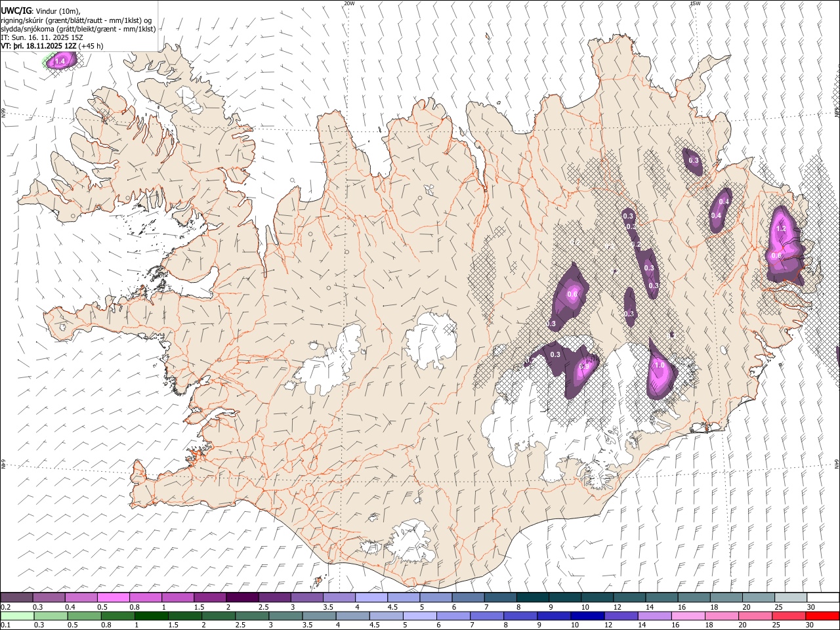
Task: Choose the snow-scale swatch starting at 2.5
Action: pos(274,597)
